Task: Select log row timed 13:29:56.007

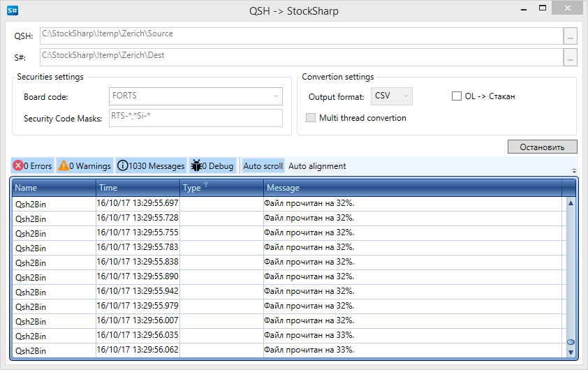Action: (288, 320)
